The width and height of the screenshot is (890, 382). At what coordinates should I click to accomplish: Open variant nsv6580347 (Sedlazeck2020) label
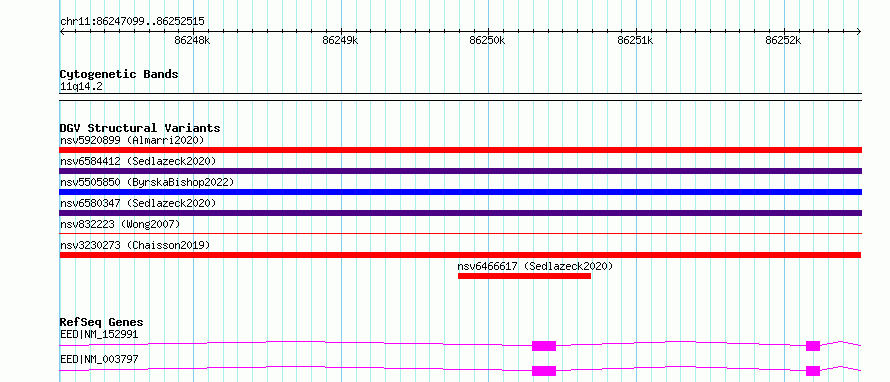pos(138,203)
